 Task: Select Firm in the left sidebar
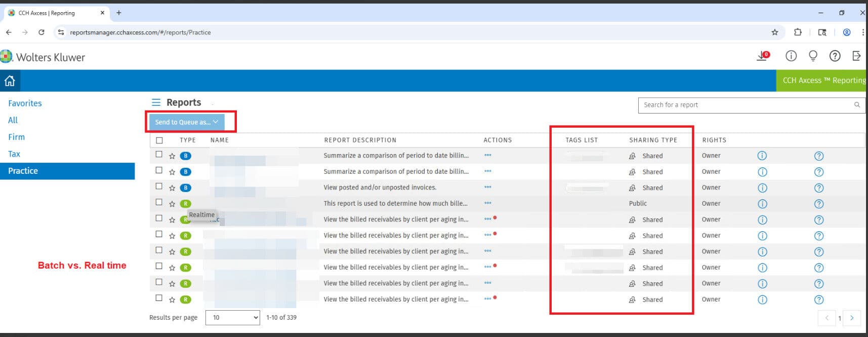[16, 137]
